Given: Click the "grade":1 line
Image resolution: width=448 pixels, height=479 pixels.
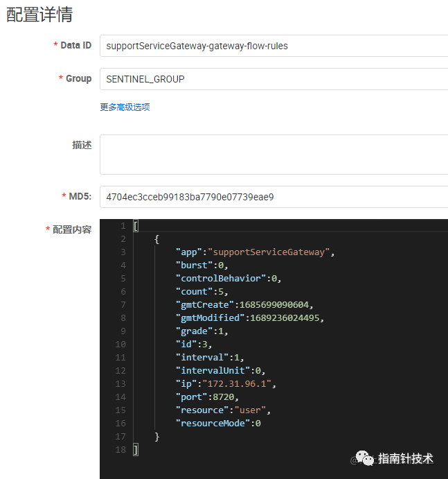Looking at the screenshot, I should tap(201, 331).
